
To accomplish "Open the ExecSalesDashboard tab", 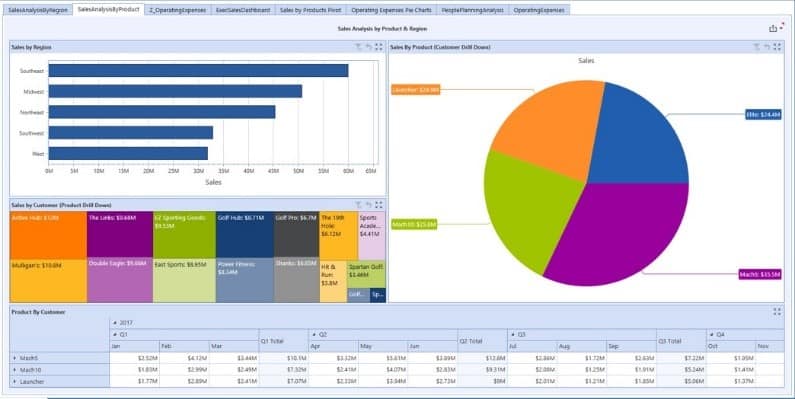I will 243,10.
